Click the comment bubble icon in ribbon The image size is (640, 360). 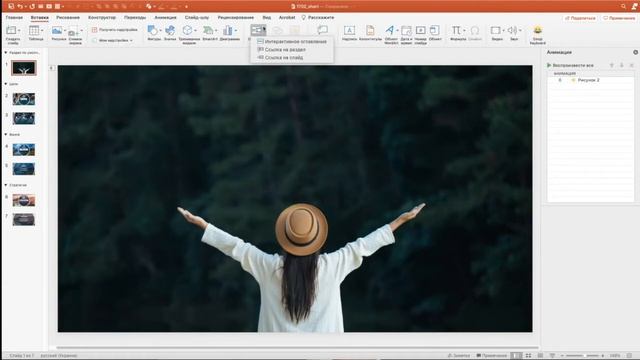coord(322,30)
